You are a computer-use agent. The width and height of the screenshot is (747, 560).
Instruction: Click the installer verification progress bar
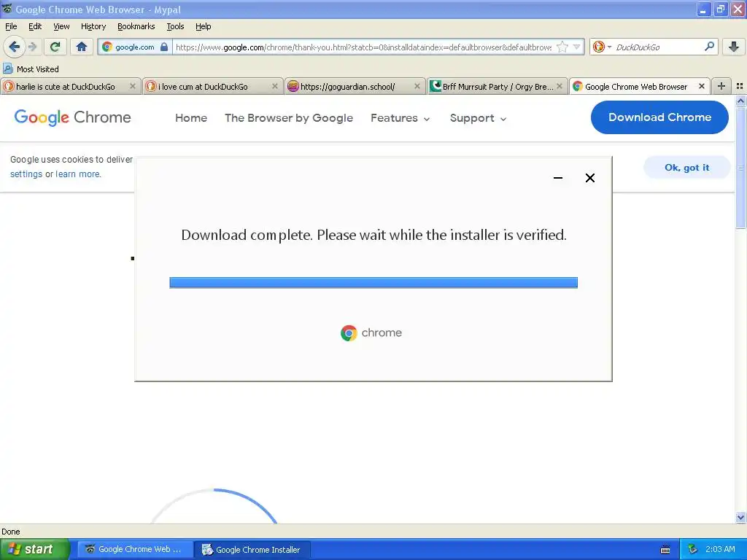(373, 283)
